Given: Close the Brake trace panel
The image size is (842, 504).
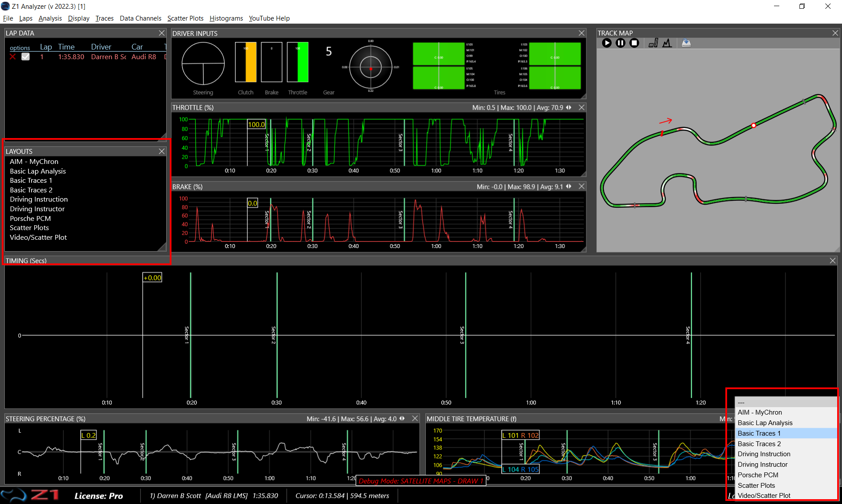Looking at the screenshot, I should [x=582, y=186].
